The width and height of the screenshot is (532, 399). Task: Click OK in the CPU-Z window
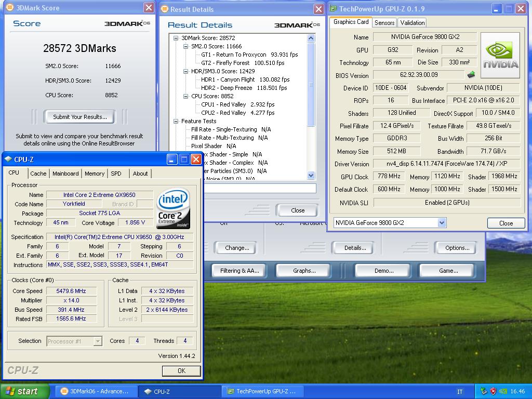coord(181,371)
